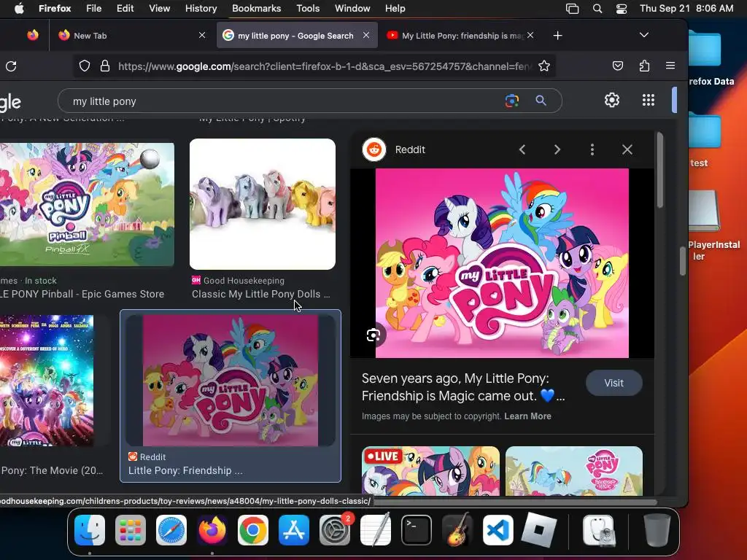Open the Firefox hamburger menu

tap(670, 66)
